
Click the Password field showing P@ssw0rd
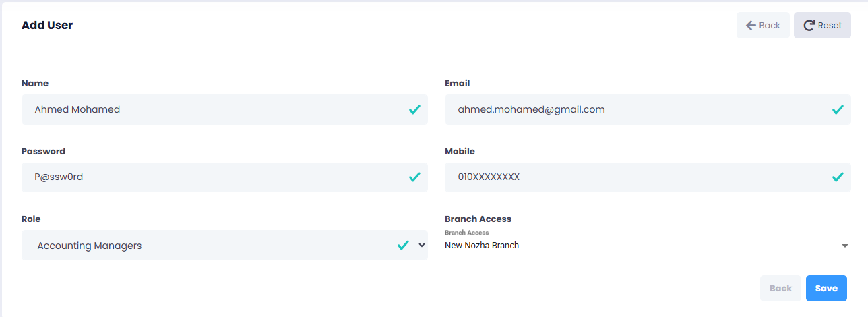(202, 177)
